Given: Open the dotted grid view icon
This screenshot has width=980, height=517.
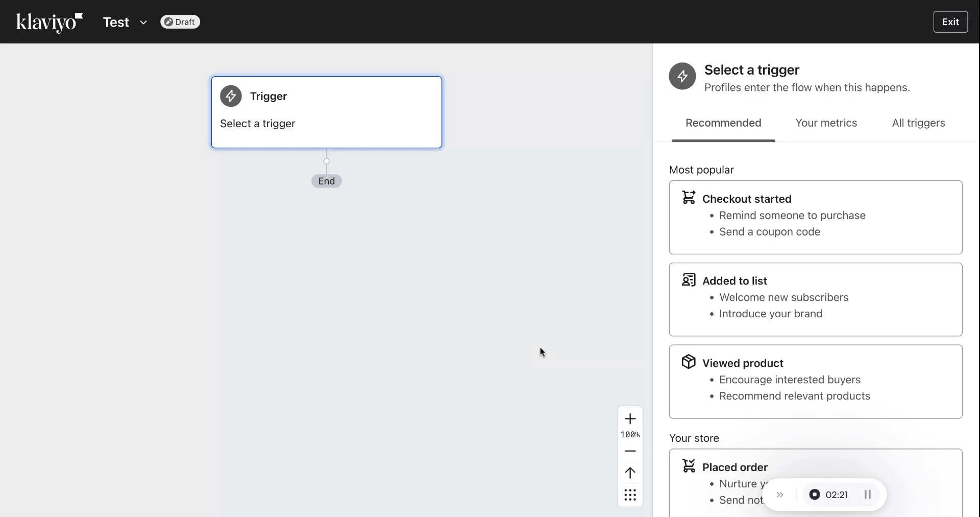Looking at the screenshot, I should (630, 495).
